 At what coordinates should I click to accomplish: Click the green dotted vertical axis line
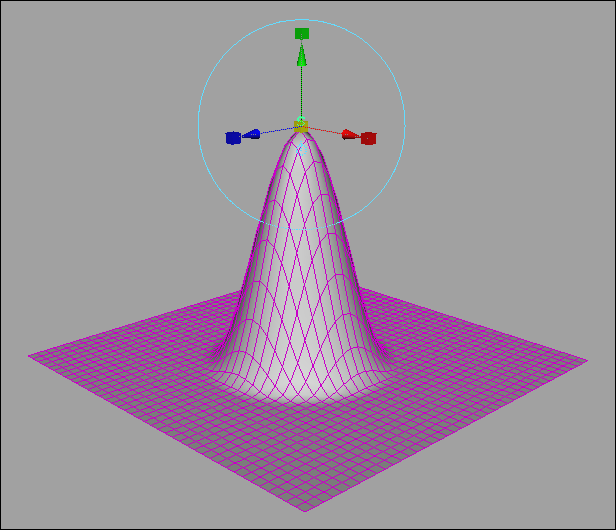click(x=302, y=92)
